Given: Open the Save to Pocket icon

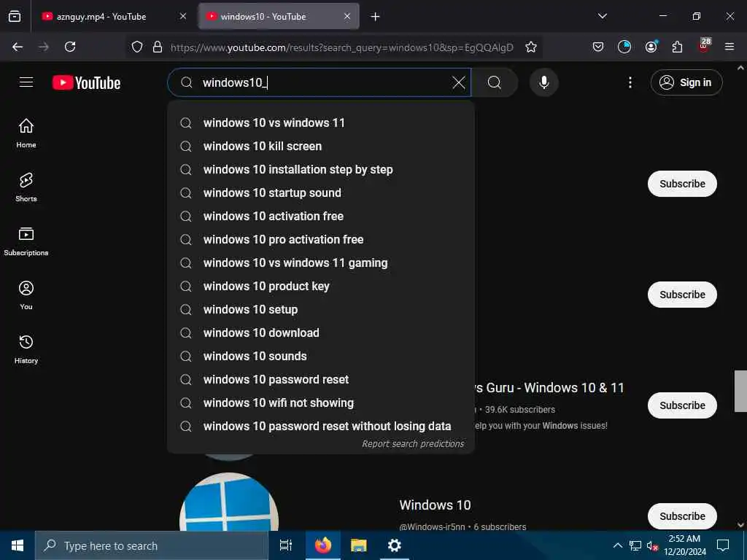Looking at the screenshot, I should point(598,47).
